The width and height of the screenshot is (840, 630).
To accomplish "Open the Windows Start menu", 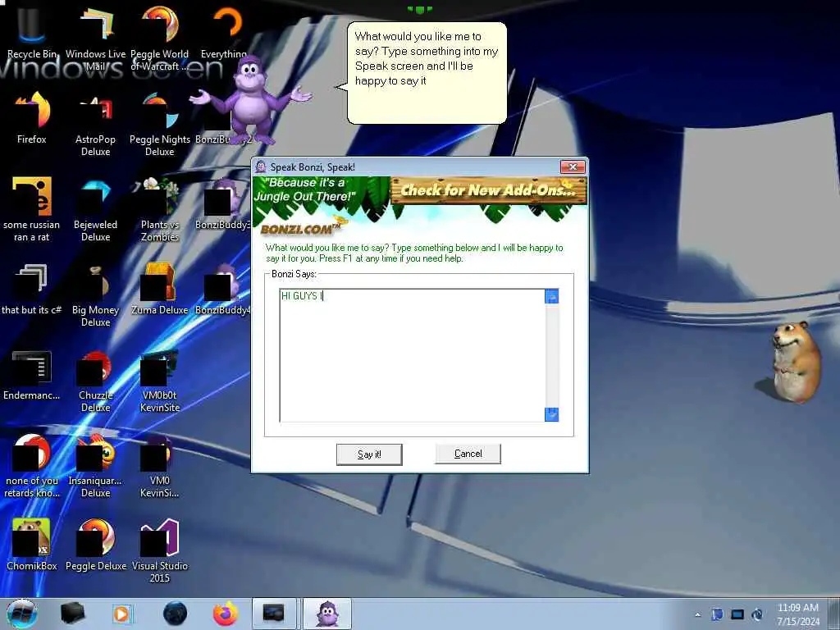I will 21,614.
